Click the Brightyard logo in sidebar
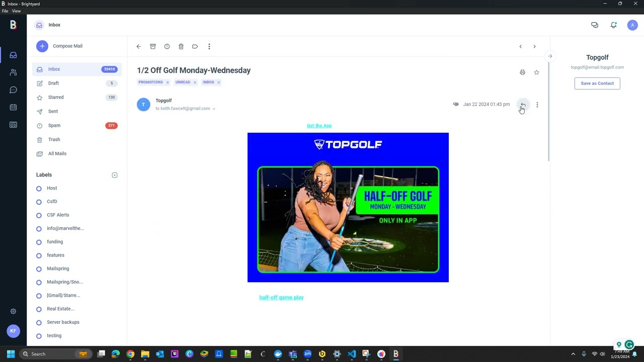644x362 pixels. click(13, 25)
